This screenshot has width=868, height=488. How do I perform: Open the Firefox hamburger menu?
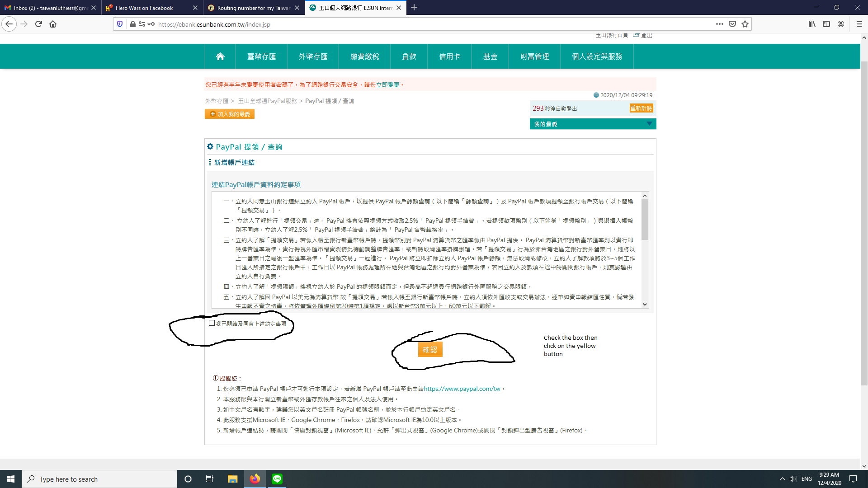(x=859, y=24)
